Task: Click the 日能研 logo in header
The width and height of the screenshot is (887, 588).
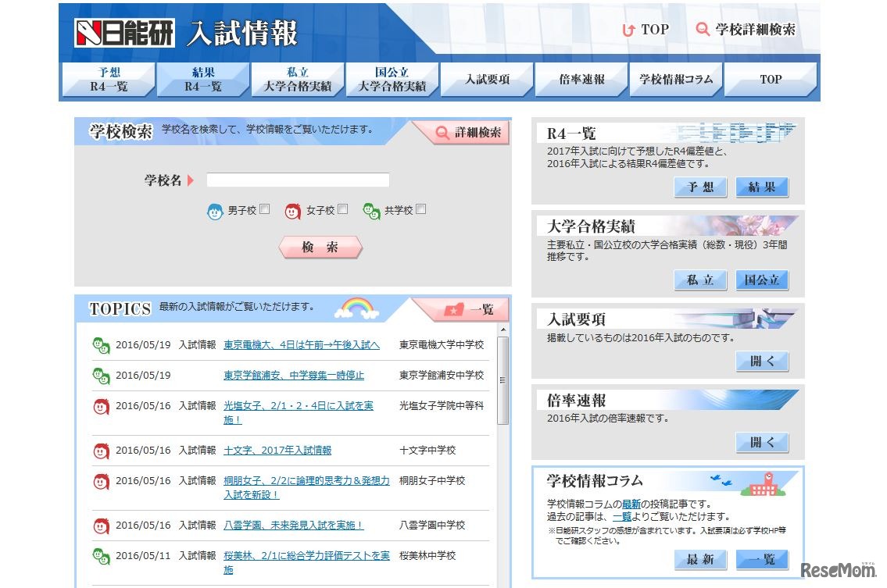Action: tap(124, 33)
